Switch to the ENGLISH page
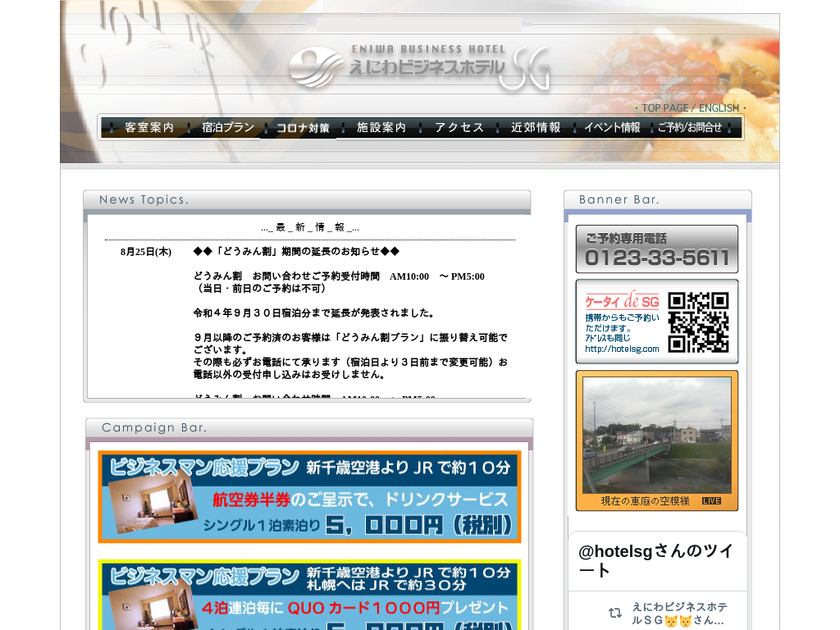Screen dimensions: 840x630 tap(719, 107)
